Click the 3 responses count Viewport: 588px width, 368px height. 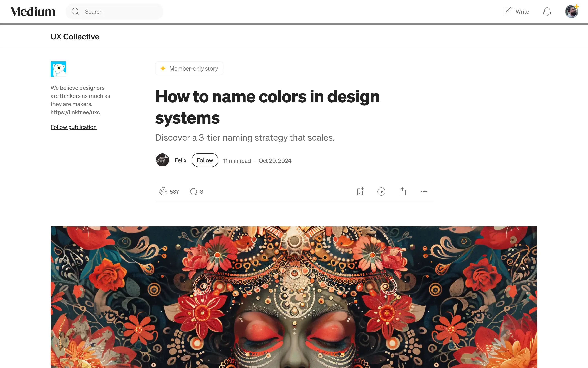202,192
